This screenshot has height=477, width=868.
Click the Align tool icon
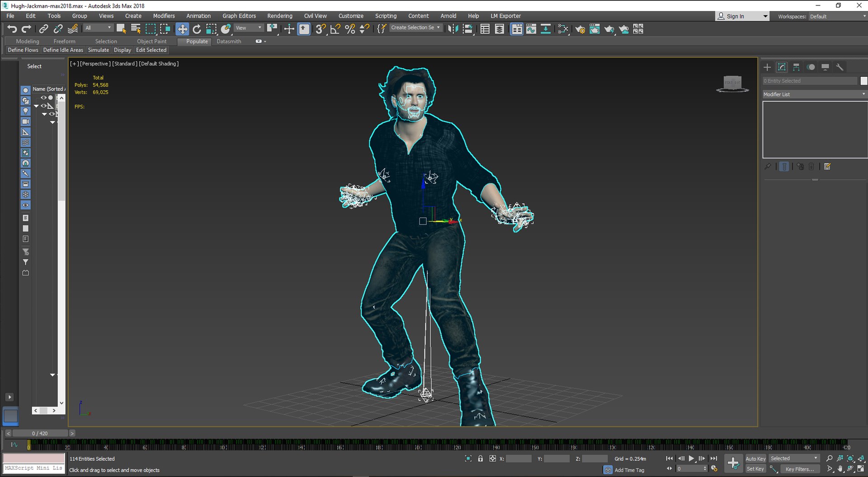pos(468,29)
